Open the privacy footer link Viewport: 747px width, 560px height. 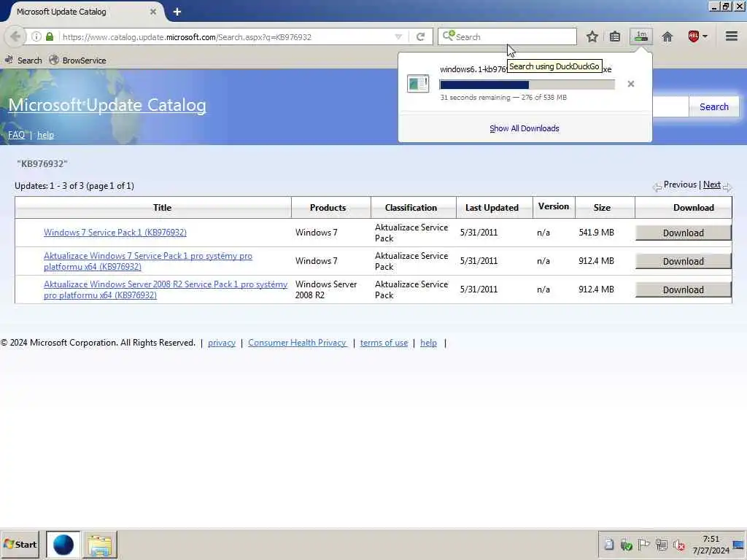click(222, 343)
